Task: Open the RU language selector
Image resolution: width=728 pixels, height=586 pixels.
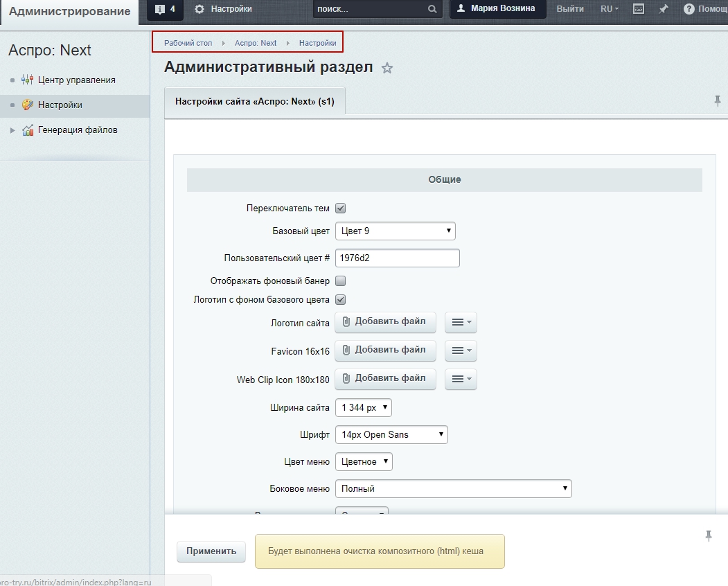Action: (609, 9)
